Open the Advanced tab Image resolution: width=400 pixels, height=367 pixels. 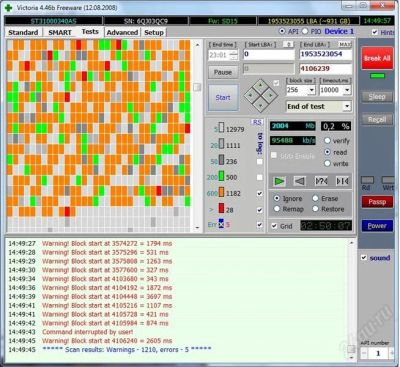tap(122, 32)
